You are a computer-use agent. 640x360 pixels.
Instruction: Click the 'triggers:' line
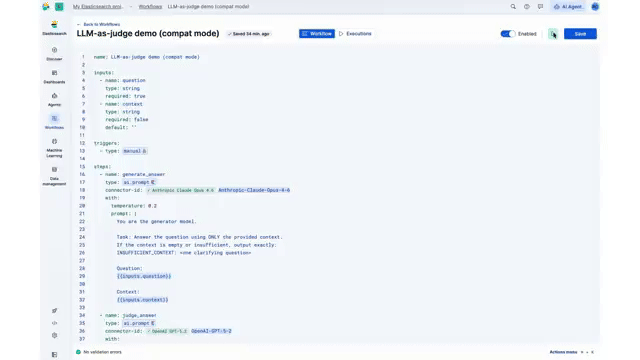coord(107,143)
